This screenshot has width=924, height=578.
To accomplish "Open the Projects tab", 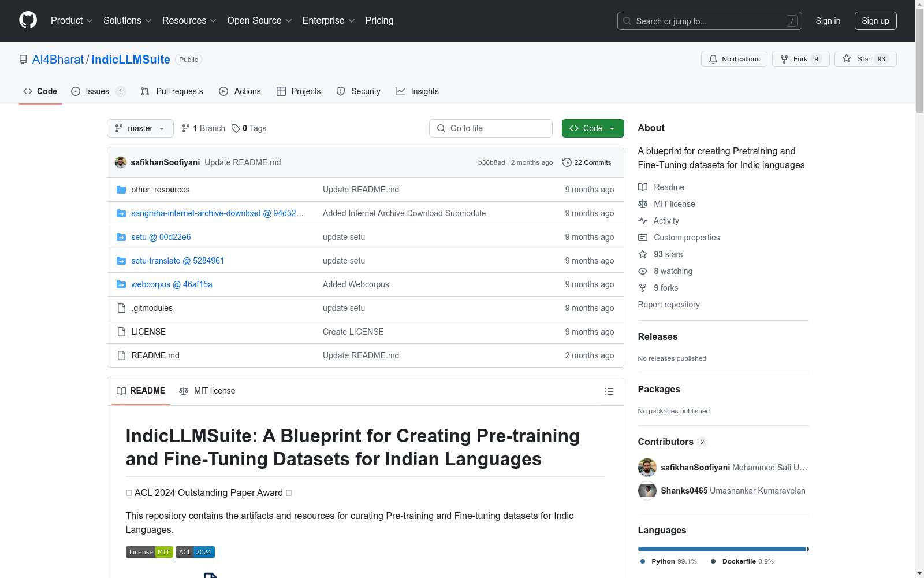I will point(299,91).
